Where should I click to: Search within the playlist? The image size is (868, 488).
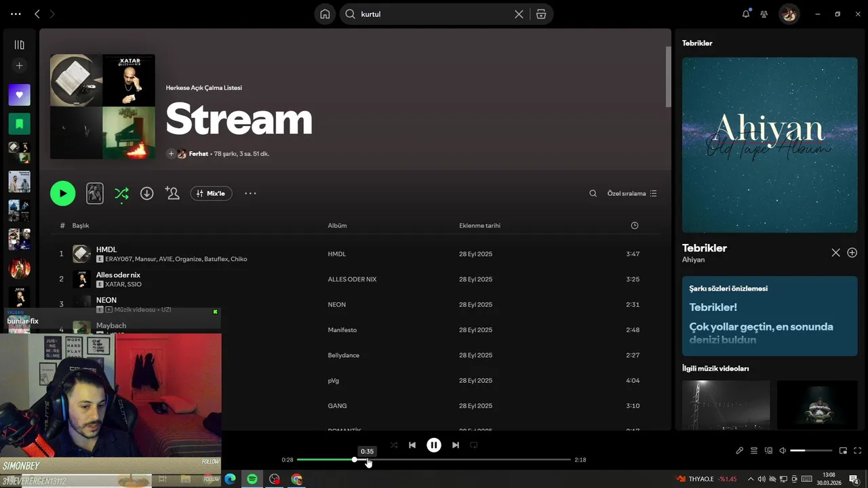[x=593, y=193]
